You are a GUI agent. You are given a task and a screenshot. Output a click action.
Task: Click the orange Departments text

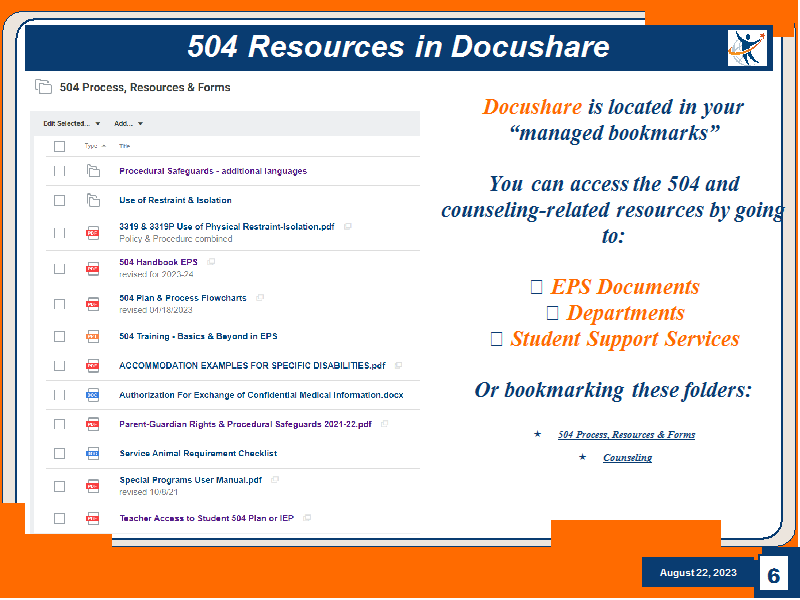[x=625, y=313]
